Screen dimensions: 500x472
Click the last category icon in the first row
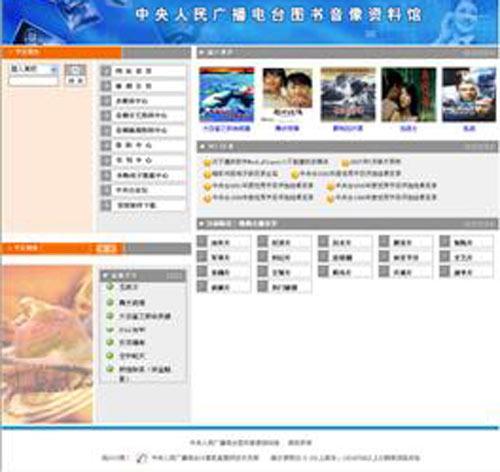pos(445,241)
